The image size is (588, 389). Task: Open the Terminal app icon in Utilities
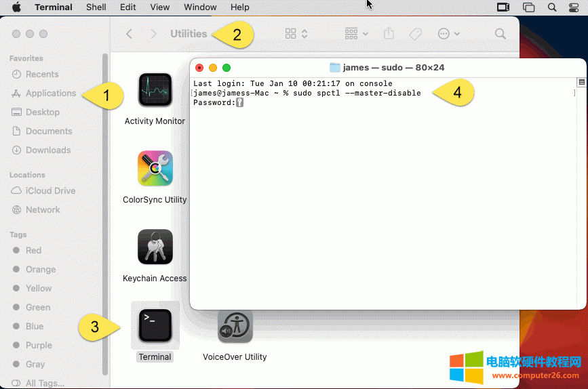[x=155, y=326]
